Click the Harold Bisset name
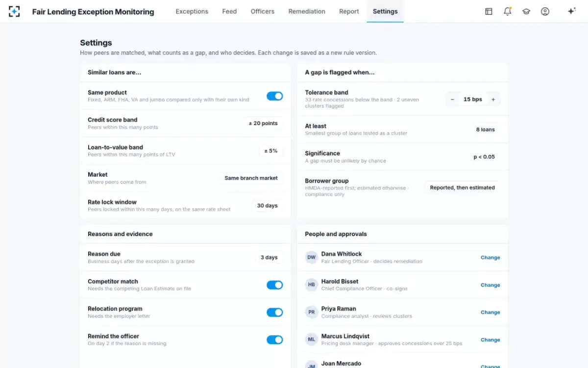This screenshot has width=588, height=368. (x=340, y=281)
